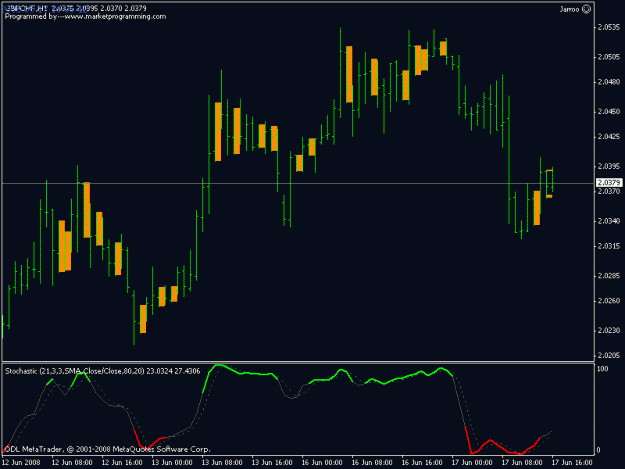Click the 2.0505 price scale label
625x469 pixels.
[609, 57]
